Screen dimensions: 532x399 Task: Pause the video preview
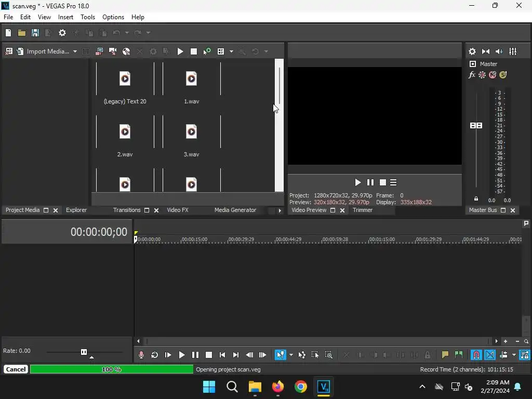(370, 182)
